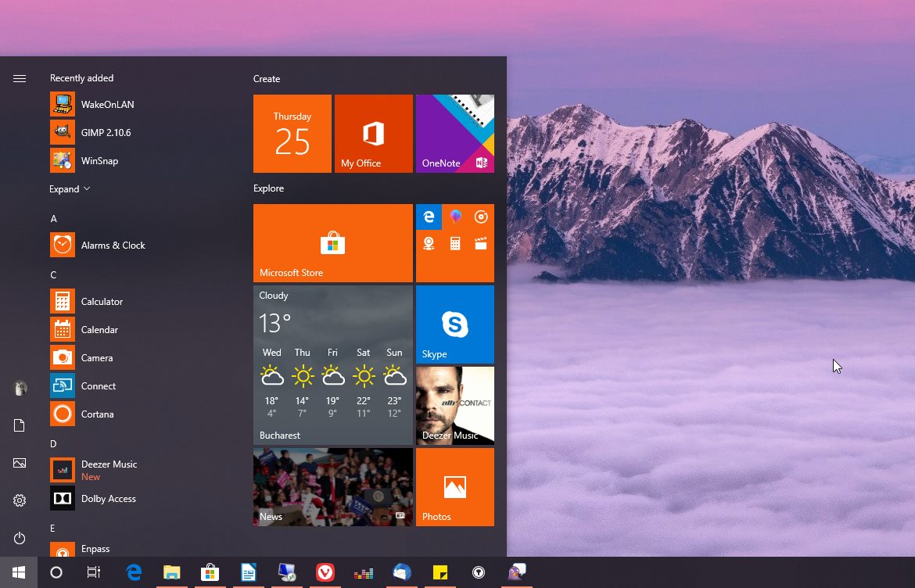The height and width of the screenshot is (588, 915).
Task: Click the D letter group header
Action: (54, 444)
